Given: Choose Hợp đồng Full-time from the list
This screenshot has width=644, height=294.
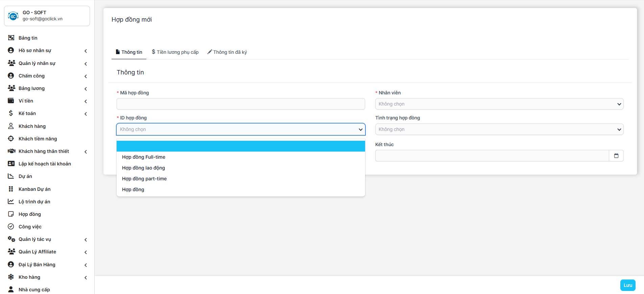Looking at the screenshot, I should click(x=144, y=157).
